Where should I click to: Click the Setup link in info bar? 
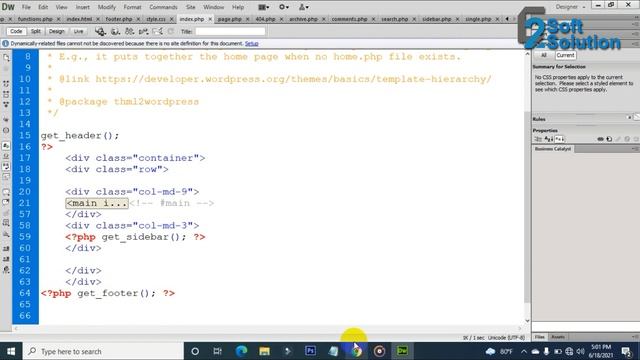251,44
